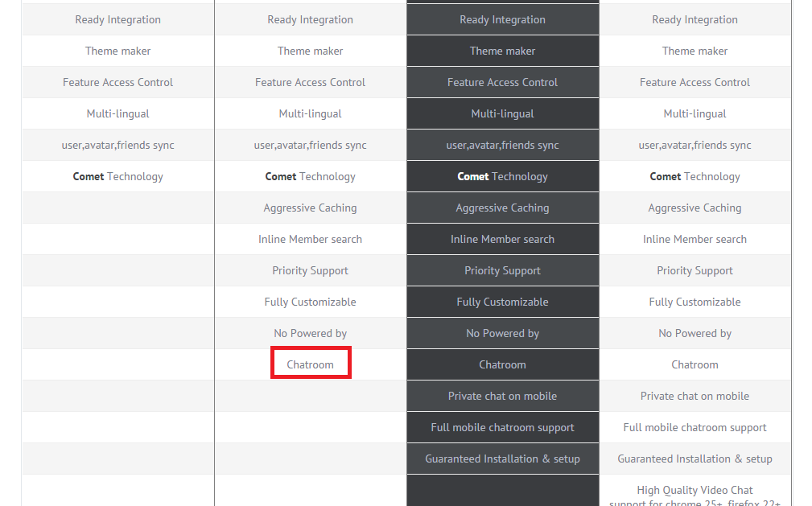Select No Powered by in dark column
The width and height of the screenshot is (812, 506).
502,334
